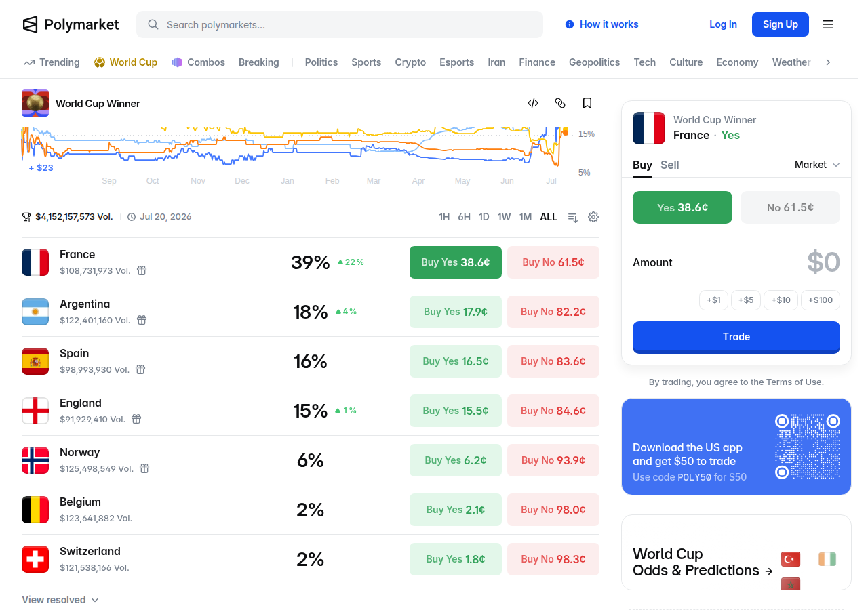Viewport: 868px width, 610px height.
Task: Click Buy No 83.6¢ for Spain
Action: click(553, 361)
